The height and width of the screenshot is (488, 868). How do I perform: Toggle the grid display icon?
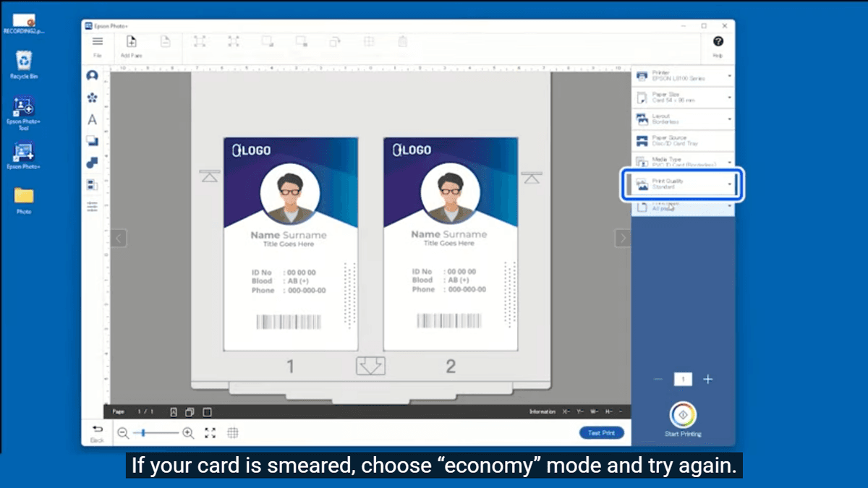pos(233,433)
